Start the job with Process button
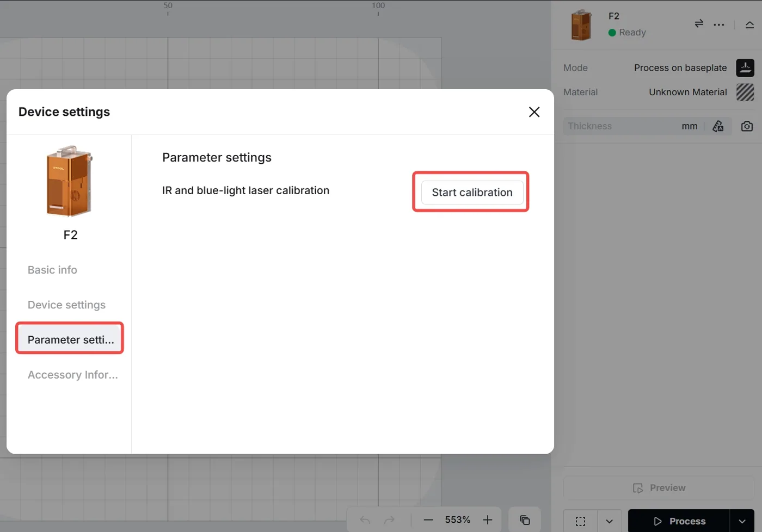The height and width of the screenshot is (532, 762). click(679, 521)
